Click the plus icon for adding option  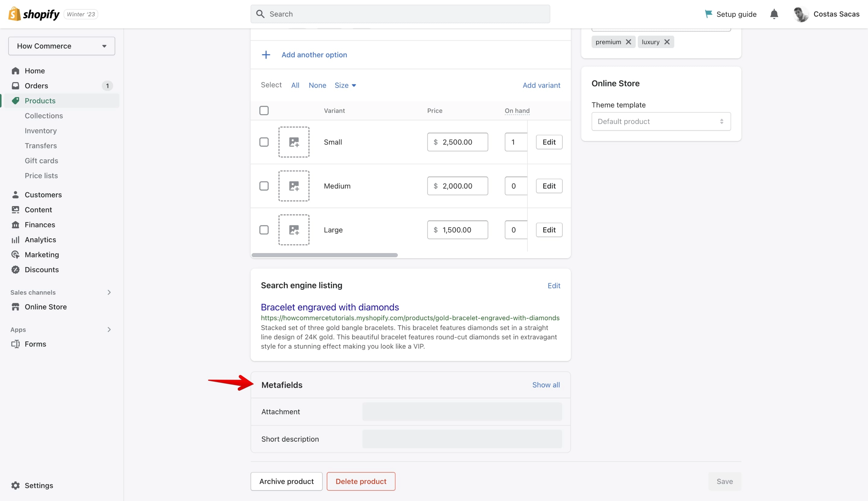coord(266,55)
